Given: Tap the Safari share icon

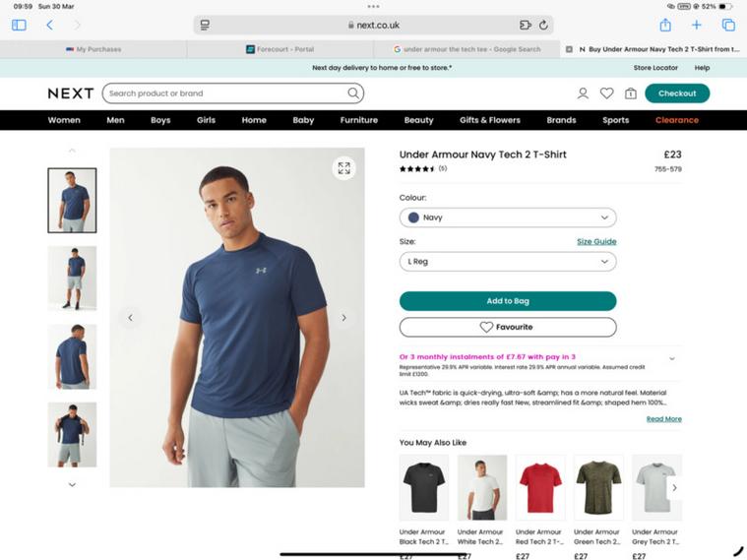Looking at the screenshot, I should (x=665, y=25).
